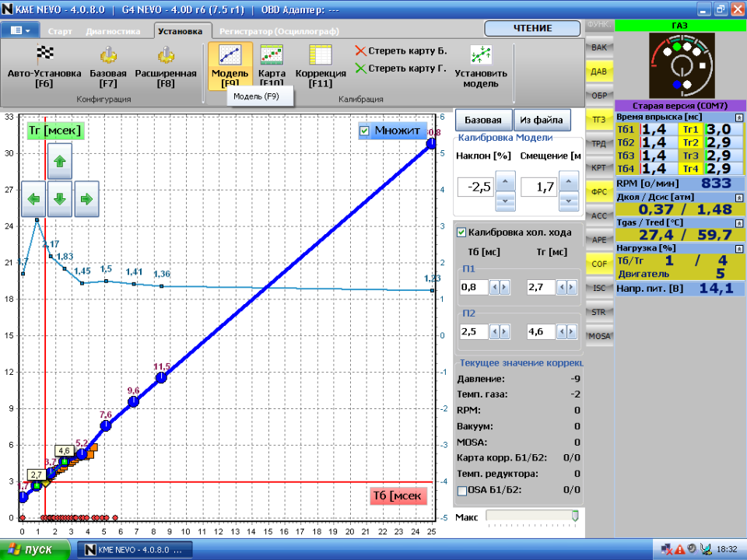Collapse the Нагрузка [%] section
The width and height of the screenshot is (747, 560).
pos(739,248)
